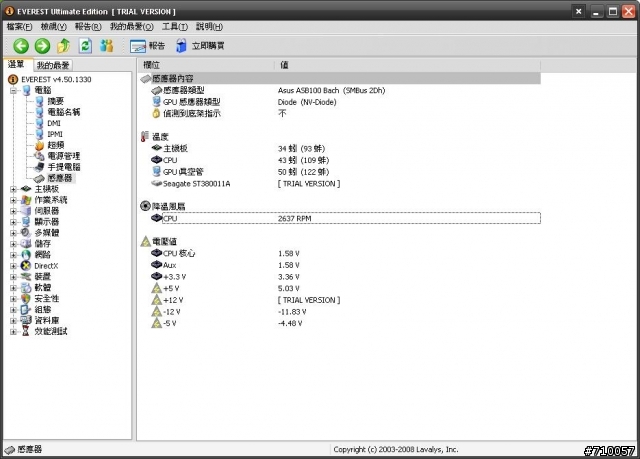Expand the 儲存 tree node
This screenshot has width=640, height=459.
[13, 244]
